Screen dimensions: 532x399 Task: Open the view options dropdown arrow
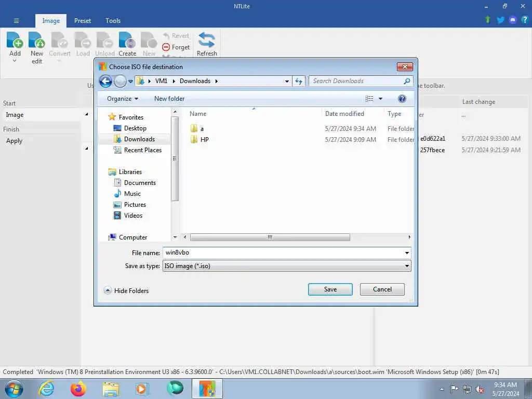pyautogui.click(x=380, y=99)
